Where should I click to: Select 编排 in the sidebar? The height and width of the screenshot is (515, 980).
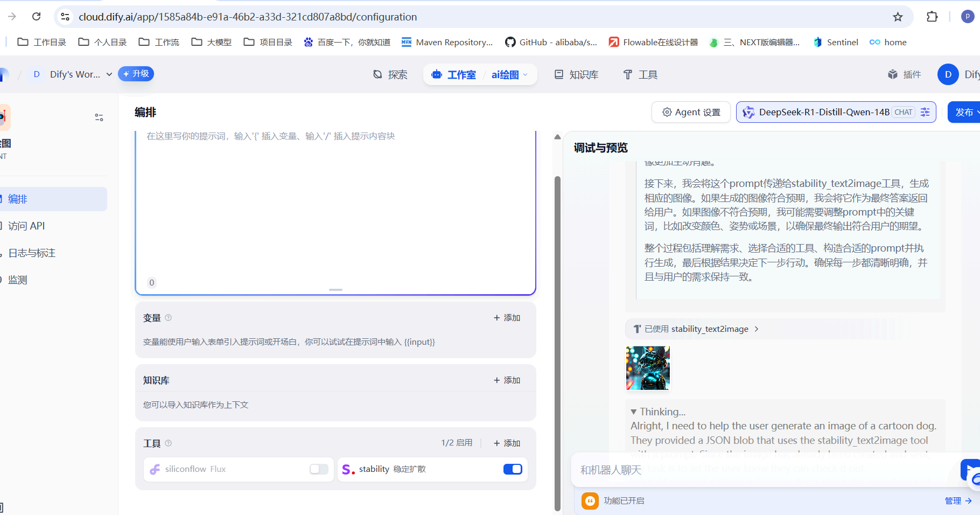pos(53,199)
